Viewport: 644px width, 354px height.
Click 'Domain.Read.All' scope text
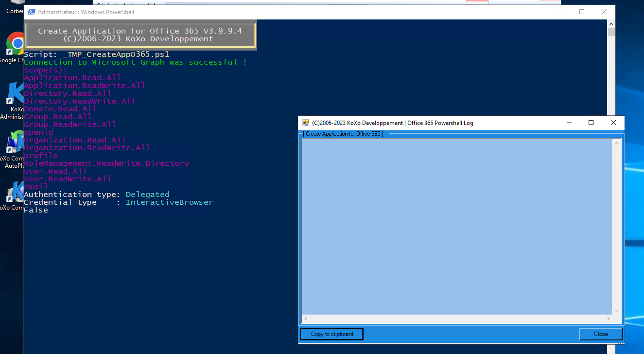click(x=60, y=109)
